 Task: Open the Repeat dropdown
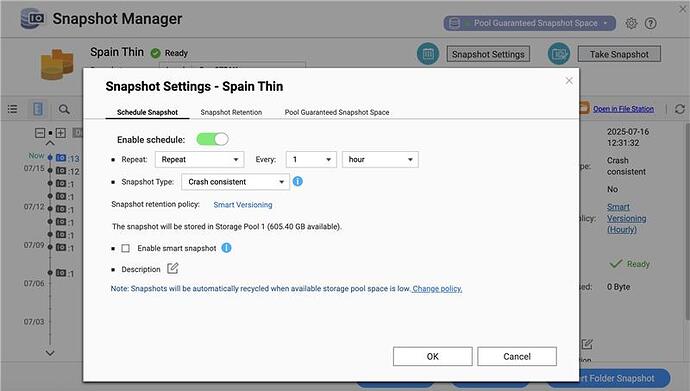point(200,159)
